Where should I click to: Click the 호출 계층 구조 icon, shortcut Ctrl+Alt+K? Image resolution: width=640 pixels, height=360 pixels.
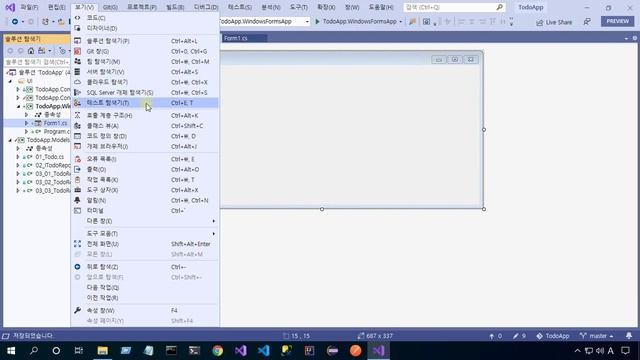77,116
